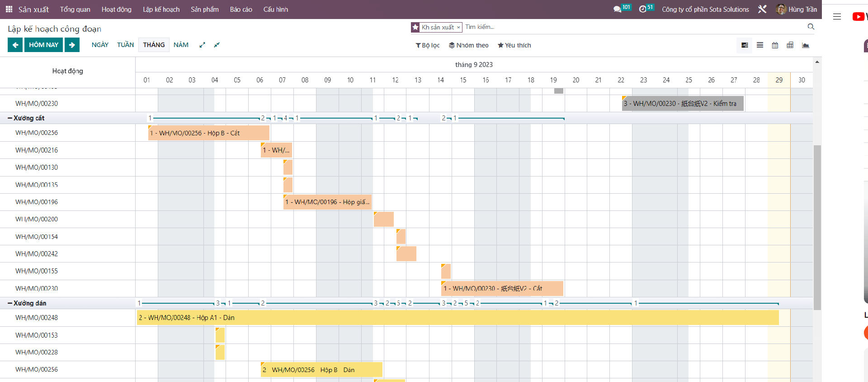This screenshot has width=868, height=382.
Task: Open the Lập kế hoạch menu
Action: [161, 9]
